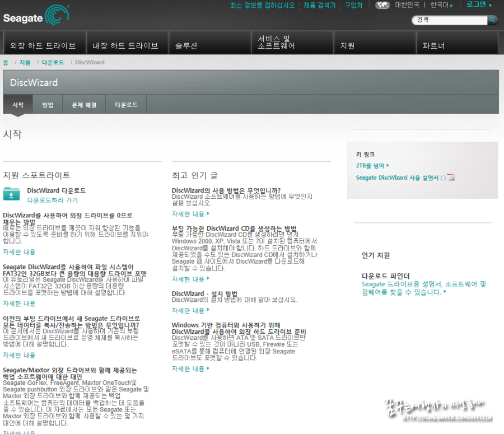Click the world map region icon
504x434 pixels.
tap(382, 5)
